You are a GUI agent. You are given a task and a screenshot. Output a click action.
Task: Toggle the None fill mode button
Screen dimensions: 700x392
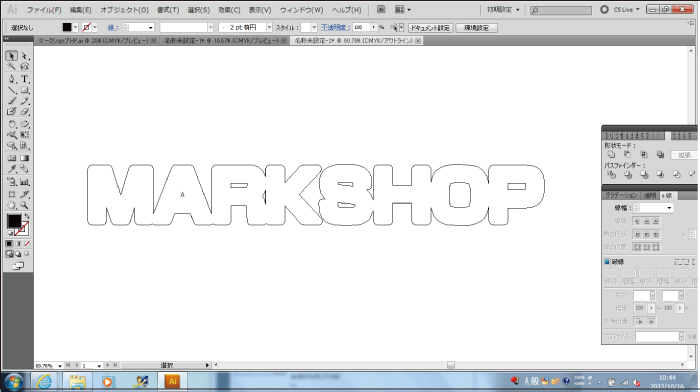coord(27,244)
